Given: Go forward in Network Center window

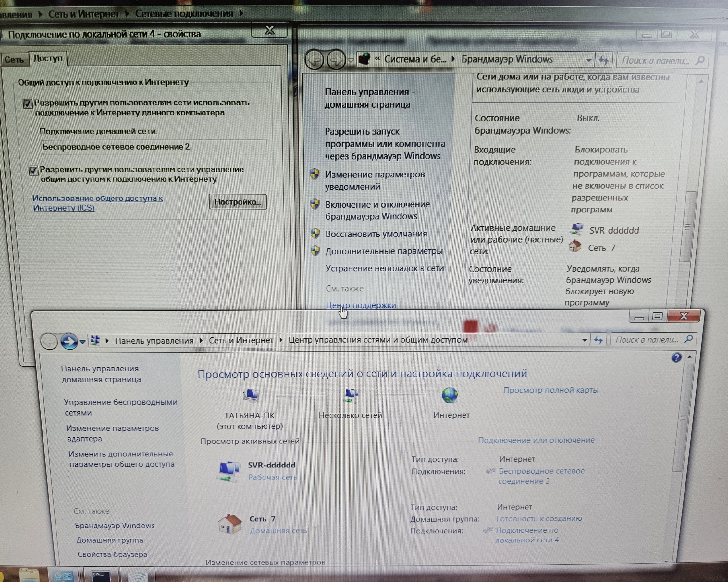Looking at the screenshot, I should point(69,341).
